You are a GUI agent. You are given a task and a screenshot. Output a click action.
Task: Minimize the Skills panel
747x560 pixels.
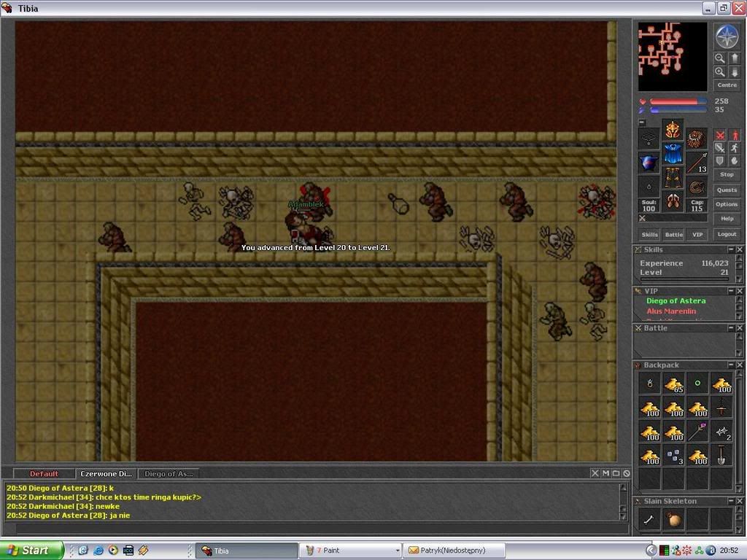tap(730, 249)
